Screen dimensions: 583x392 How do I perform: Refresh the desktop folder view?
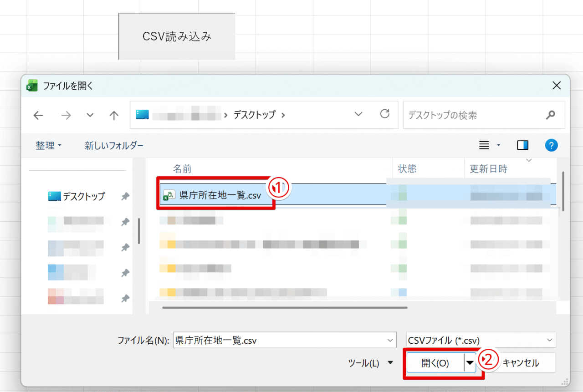[385, 115]
